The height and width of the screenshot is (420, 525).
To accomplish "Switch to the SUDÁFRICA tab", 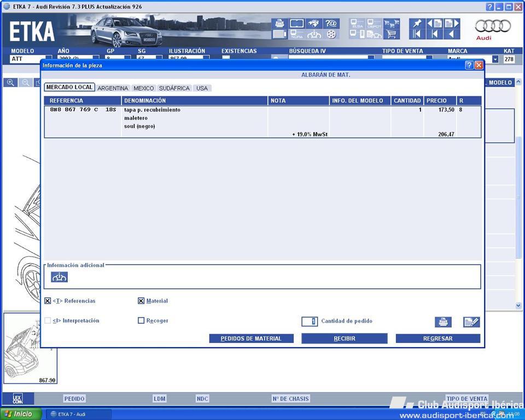I will click(174, 88).
